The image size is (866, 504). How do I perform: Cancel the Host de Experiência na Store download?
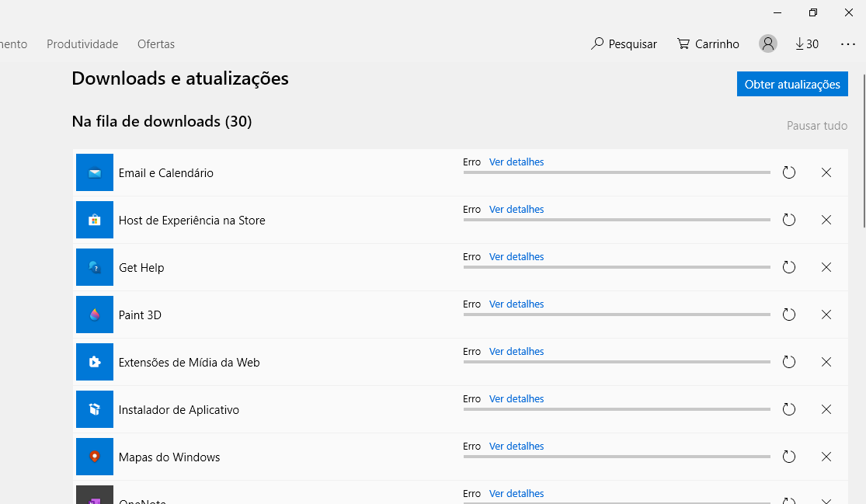[x=826, y=220]
